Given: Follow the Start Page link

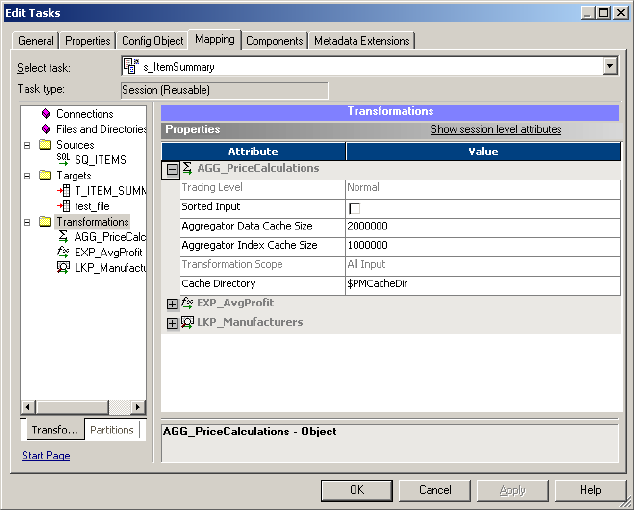Looking at the screenshot, I should (x=46, y=455).
